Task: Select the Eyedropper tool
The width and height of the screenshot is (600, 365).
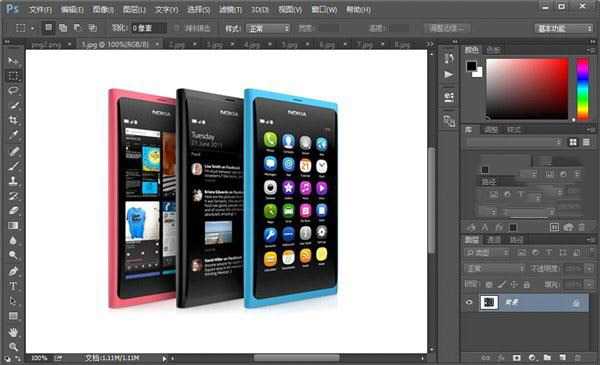Action: (13, 135)
